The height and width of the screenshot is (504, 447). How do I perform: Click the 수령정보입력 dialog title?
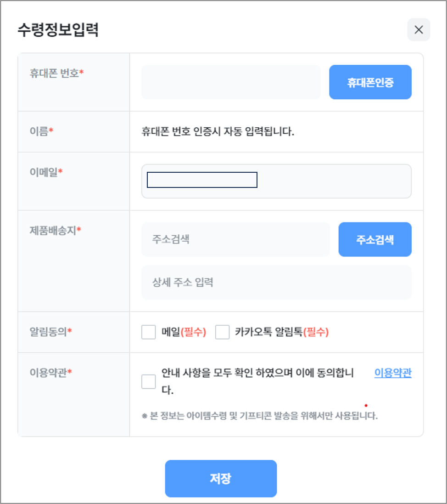58,30
